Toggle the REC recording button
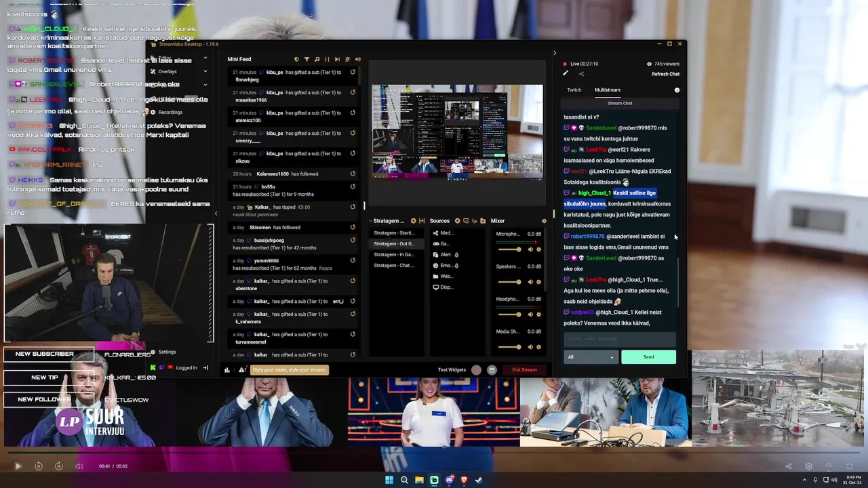The width and height of the screenshot is (868, 488). tap(477, 370)
